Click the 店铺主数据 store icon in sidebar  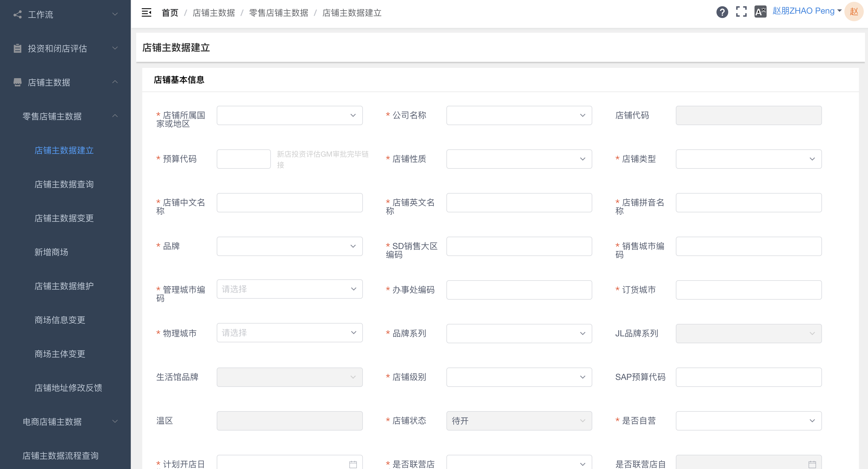(x=18, y=82)
